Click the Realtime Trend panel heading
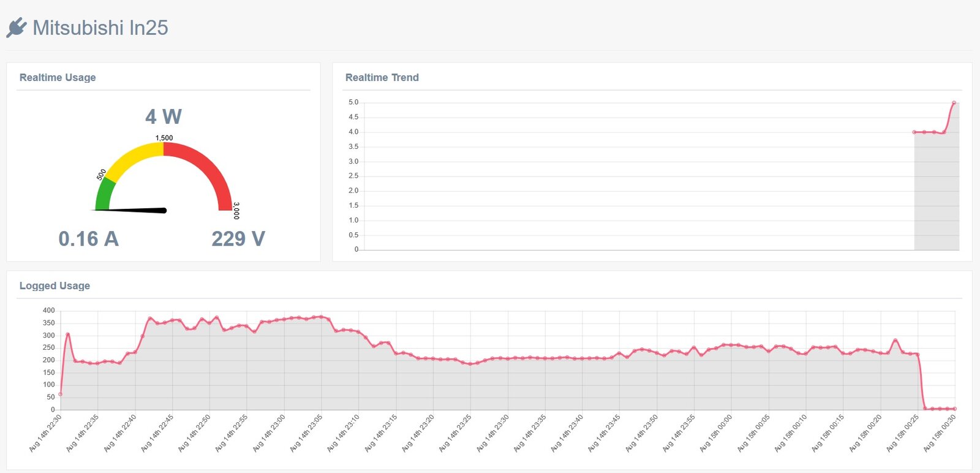Image resolution: width=980 pixels, height=473 pixels. tap(382, 77)
